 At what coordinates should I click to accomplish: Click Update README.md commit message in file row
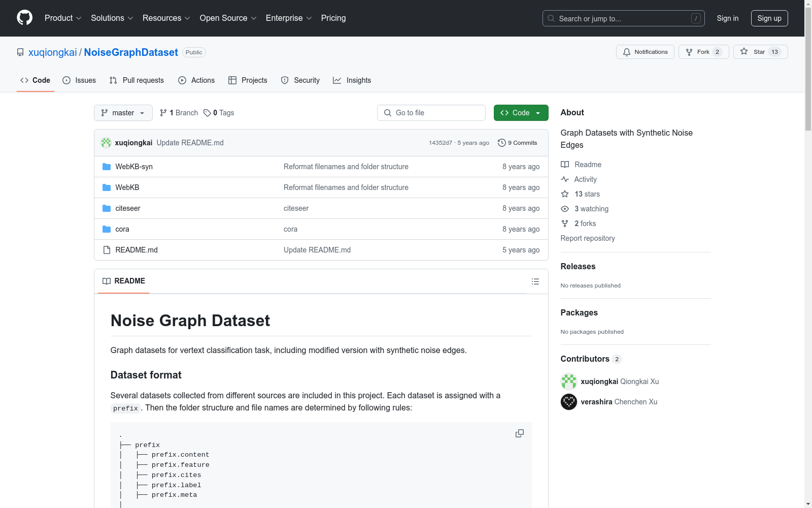tap(317, 250)
